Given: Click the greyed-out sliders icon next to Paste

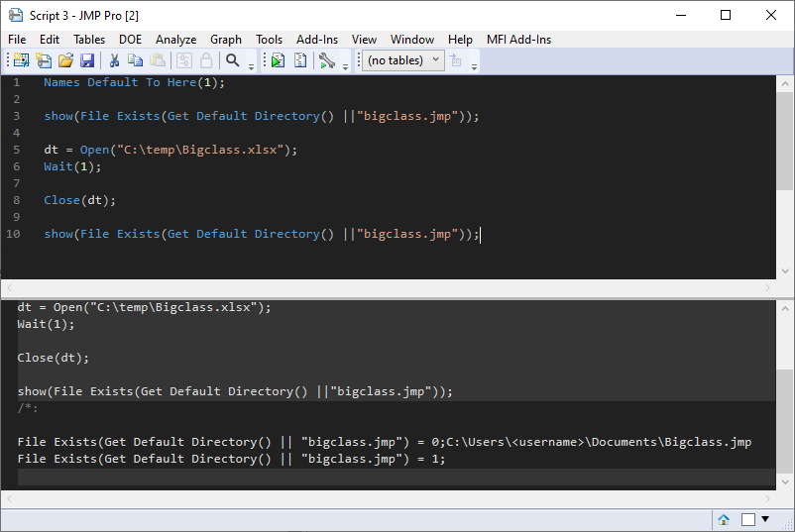Looking at the screenshot, I should 184,60.
